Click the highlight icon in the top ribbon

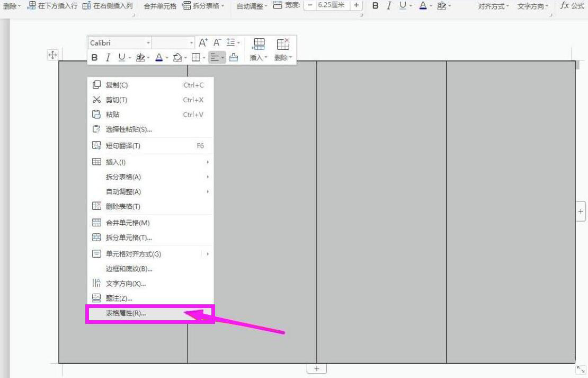pyautogui.click(x=442, y=5)
